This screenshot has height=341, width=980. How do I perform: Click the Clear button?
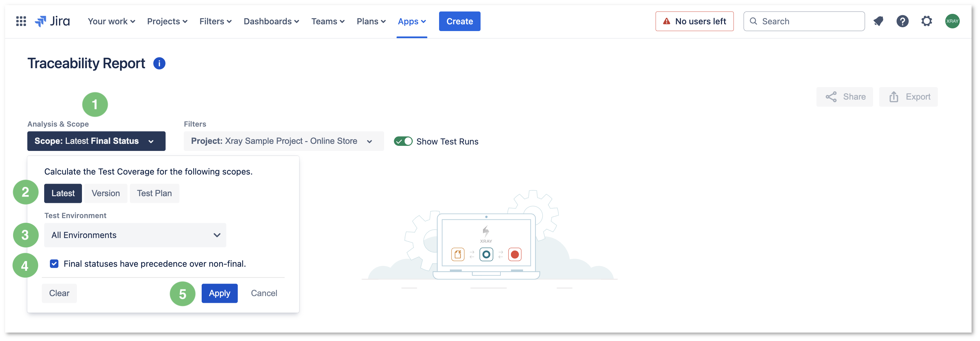click(59, 293)
